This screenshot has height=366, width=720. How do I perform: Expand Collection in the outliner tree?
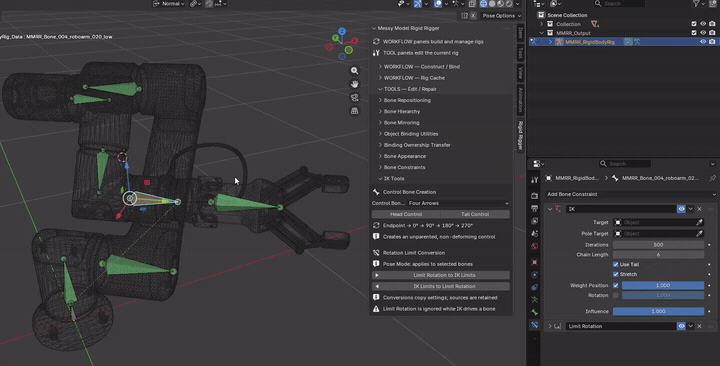[541, 24]
